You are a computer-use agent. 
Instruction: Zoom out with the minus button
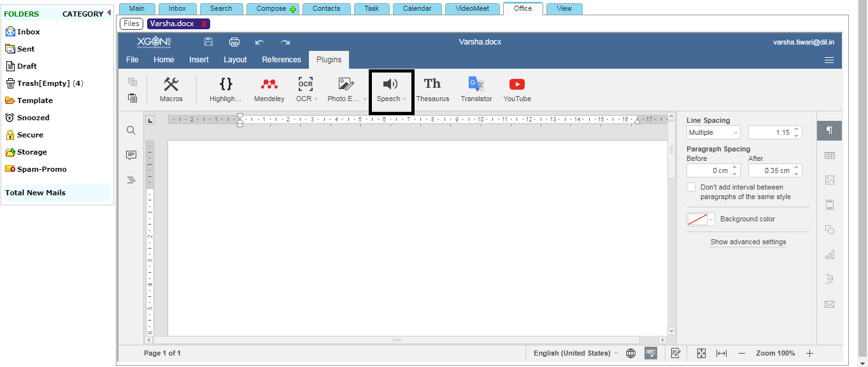pyautogui.click(x=742, y=353)
